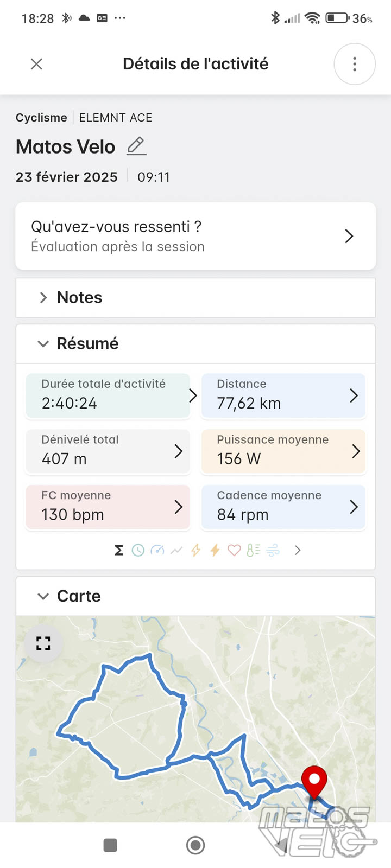The image size is (391, 868).
Task: Select the speedometer speed icon
Action: pos(157,551)
